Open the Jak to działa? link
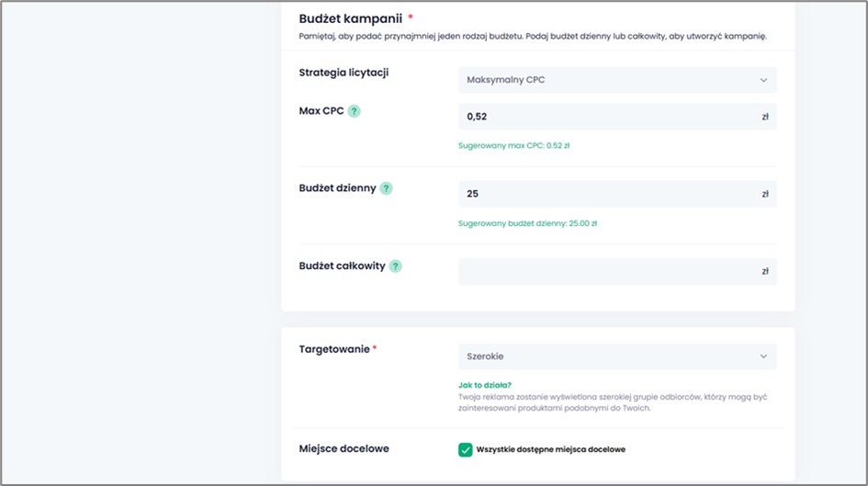Viewport: 868px width, 486px height. pyautogui.click(x=485, y=385)
